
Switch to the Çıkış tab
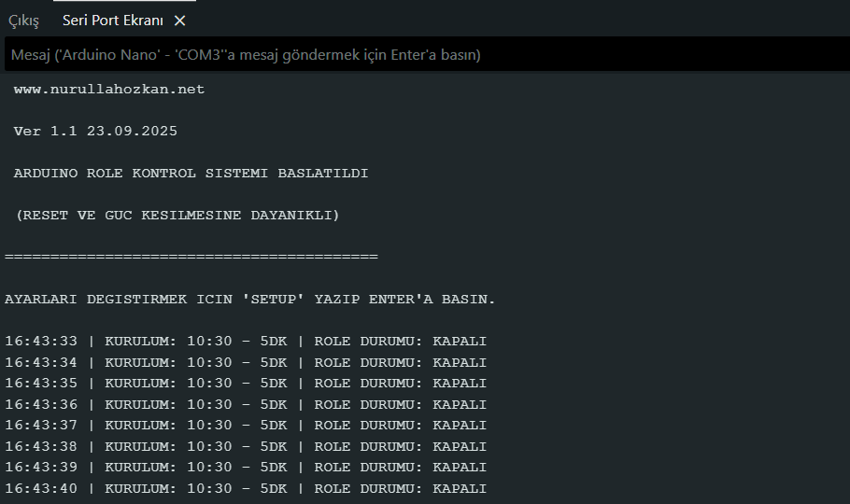(x=23, y=20)
